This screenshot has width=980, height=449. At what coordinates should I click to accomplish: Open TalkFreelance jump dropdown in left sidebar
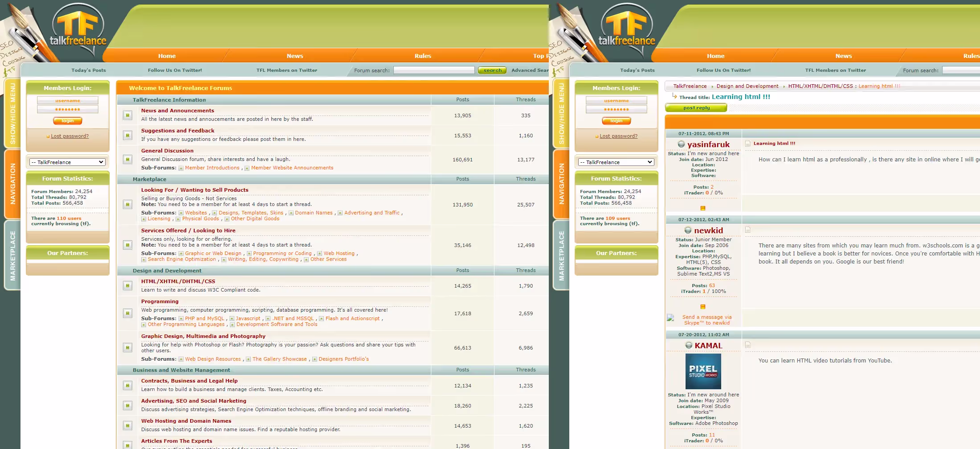click(x=67, y=162)
